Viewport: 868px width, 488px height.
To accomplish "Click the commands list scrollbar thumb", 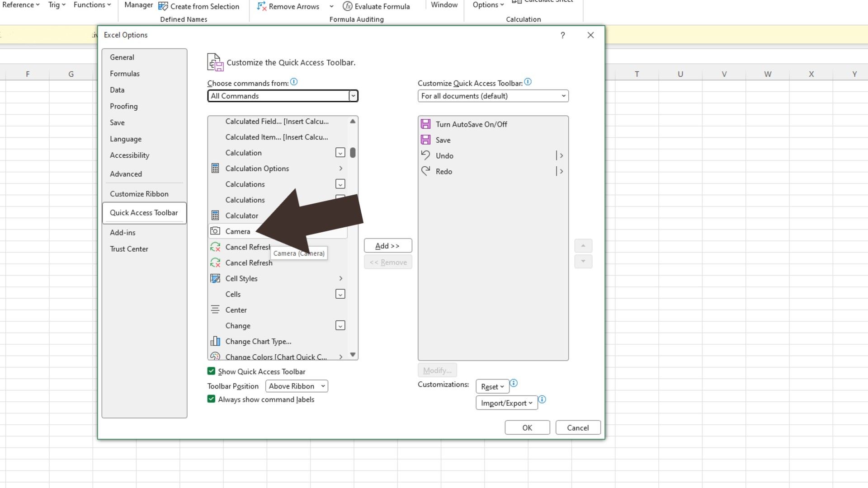I will [x=353, y=153].
